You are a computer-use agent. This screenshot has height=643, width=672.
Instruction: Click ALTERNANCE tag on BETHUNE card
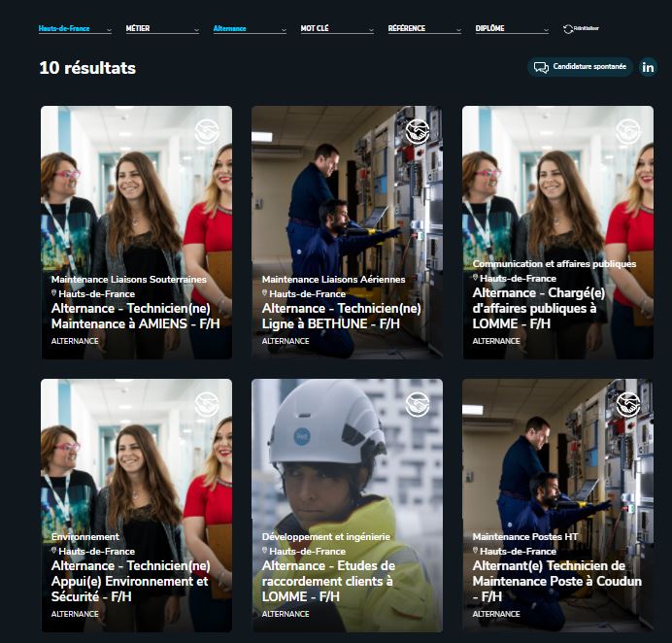point(286,341)
